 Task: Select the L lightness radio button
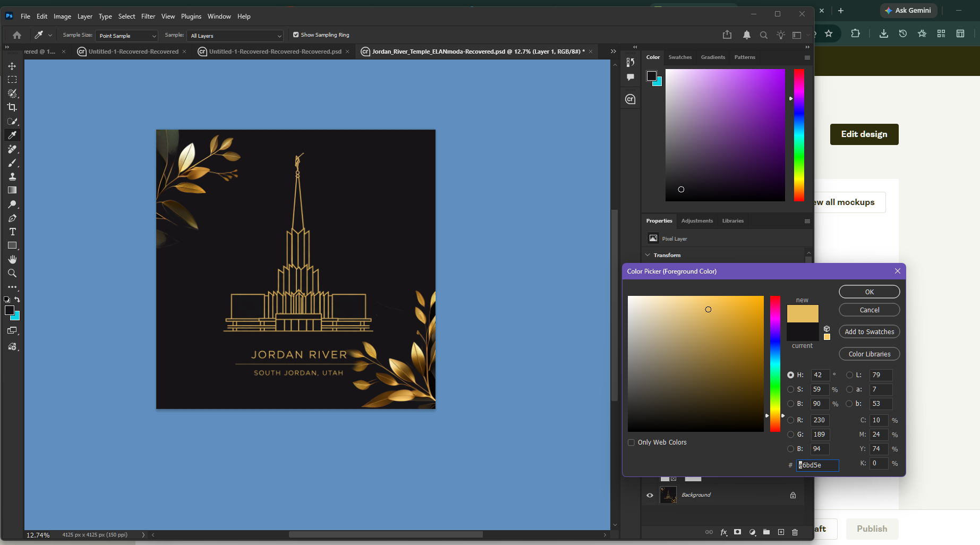[x=849, y=375]
